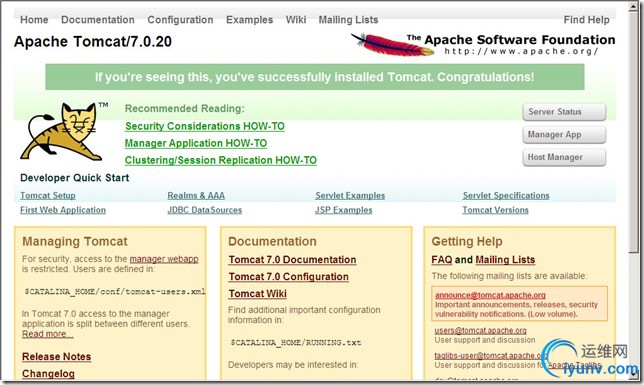Click users@tomcat.apache.org mailing list link
Screen dimensions: 644x385
[481, 330]
